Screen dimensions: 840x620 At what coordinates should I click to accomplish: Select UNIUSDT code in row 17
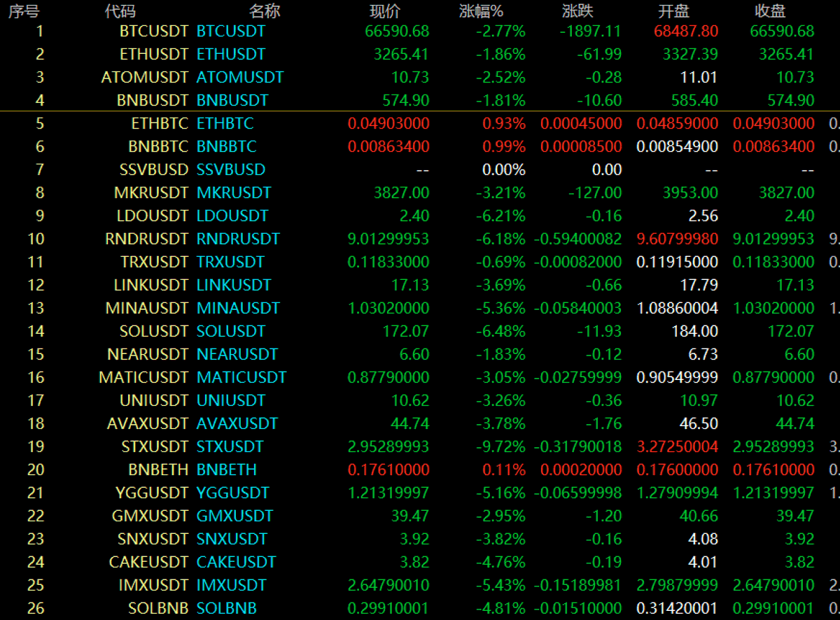[154, 400]
